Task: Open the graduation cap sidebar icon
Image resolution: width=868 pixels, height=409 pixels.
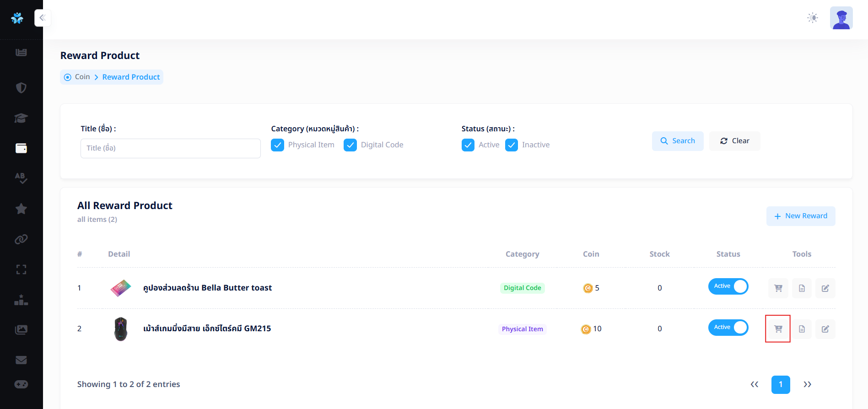Action: tap(21, 118)
